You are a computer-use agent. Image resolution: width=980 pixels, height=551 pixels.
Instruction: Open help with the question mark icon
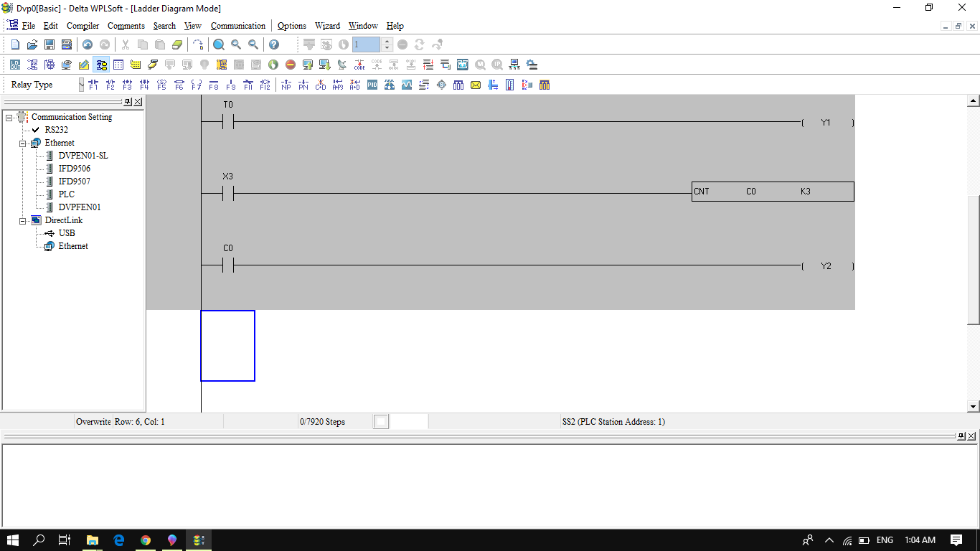pyautogui.click(x=274, y=44)
